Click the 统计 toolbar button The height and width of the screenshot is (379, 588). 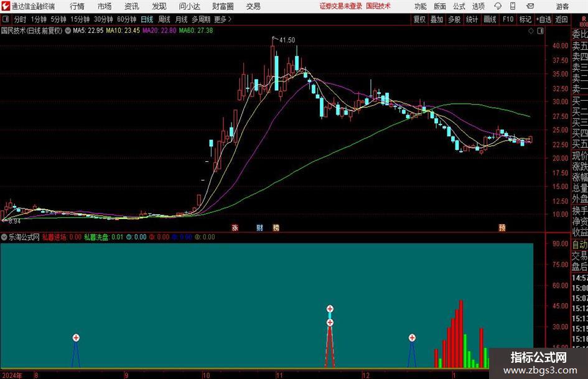point(472,19)
